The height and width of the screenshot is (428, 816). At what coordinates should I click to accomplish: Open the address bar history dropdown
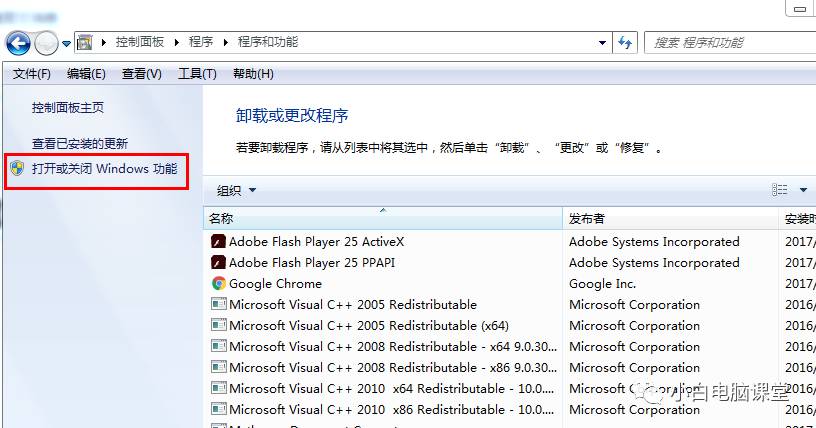[602, 43]
